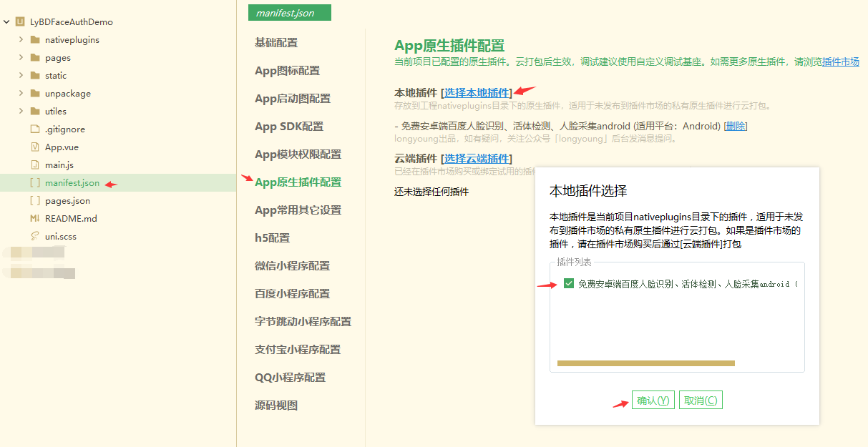Open README.md from the project tree
This screenshot has width=868, height=447.
[71, 219]
